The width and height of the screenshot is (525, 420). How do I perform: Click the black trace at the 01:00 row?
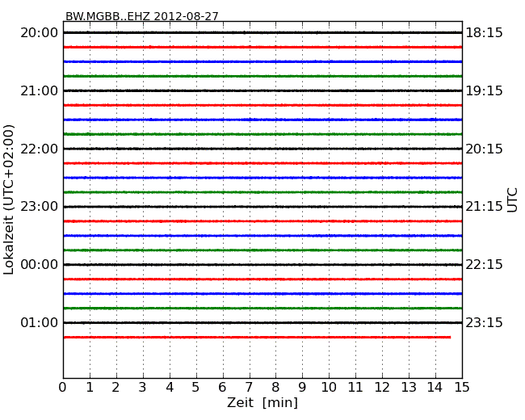[262, 322]
